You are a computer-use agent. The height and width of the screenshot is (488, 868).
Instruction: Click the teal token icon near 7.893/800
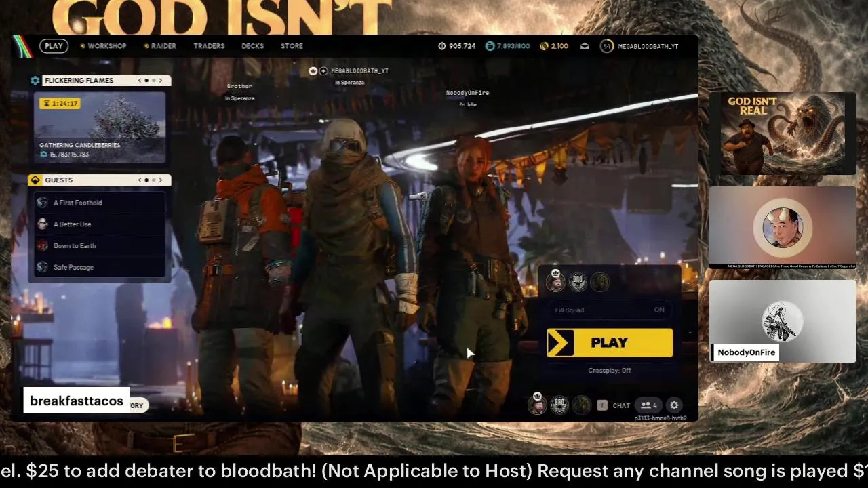[x=490, y=46]
